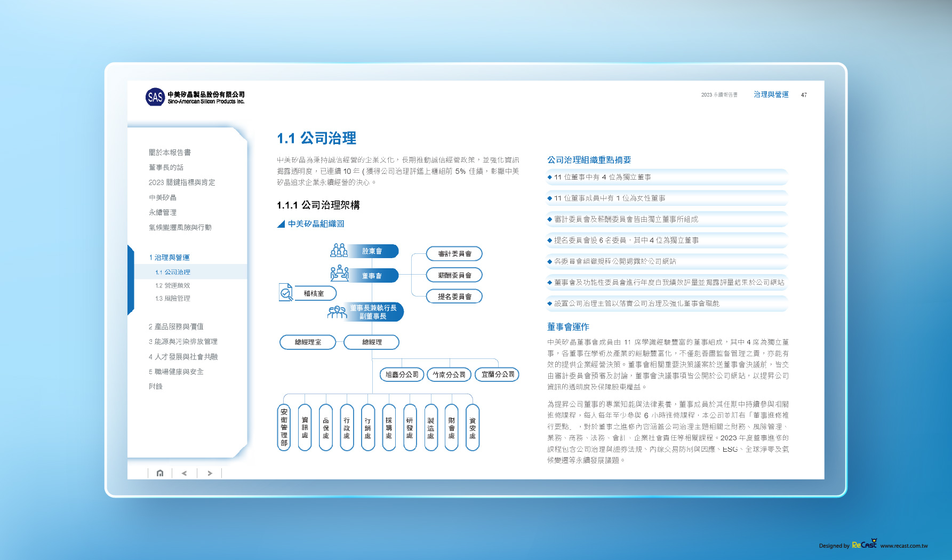This screenshot has height=560, width=952.
Task: Click bullet '11 位董事中有 4 位為獨立董事'
Action: click(667, 177)
